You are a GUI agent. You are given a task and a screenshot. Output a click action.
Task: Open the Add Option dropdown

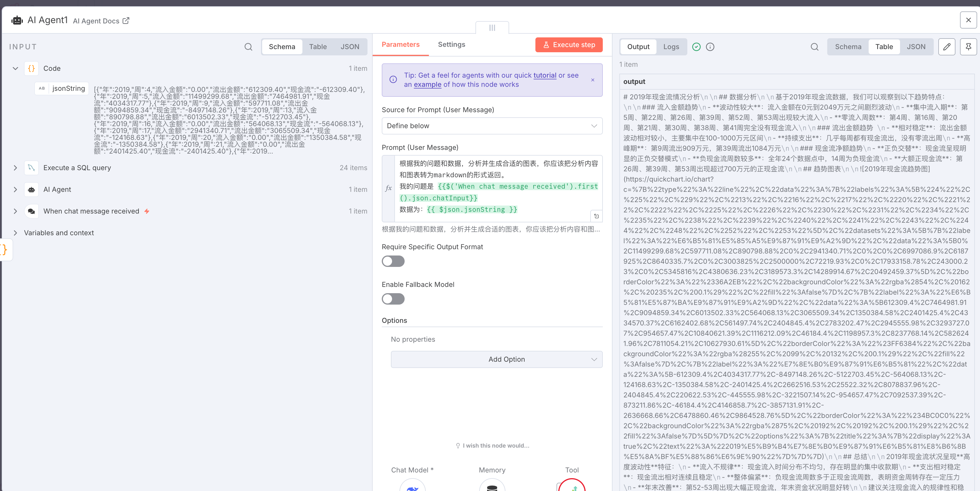pos(496,359)
